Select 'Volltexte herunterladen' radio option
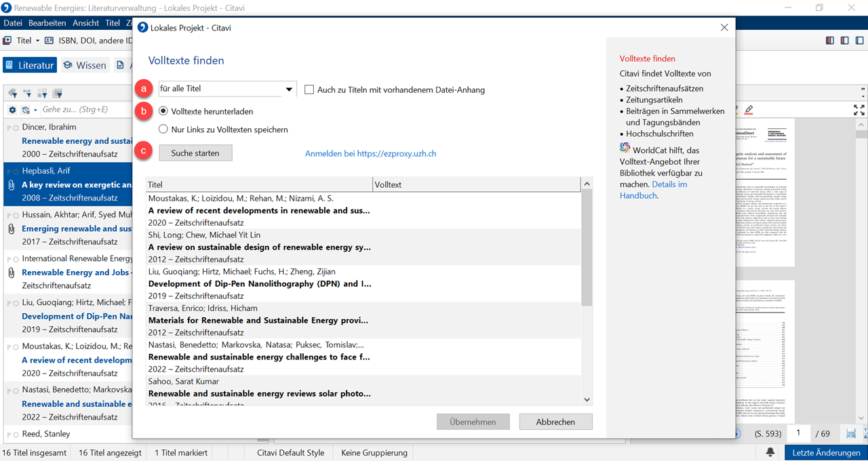Image resolution: width=868 pixels, height=461 pixels. coord(163,111)
